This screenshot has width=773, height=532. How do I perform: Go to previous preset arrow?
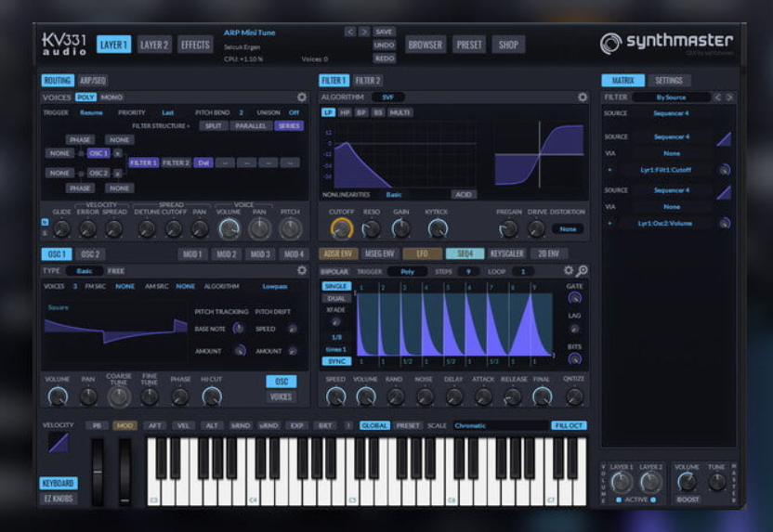(350, 32)
